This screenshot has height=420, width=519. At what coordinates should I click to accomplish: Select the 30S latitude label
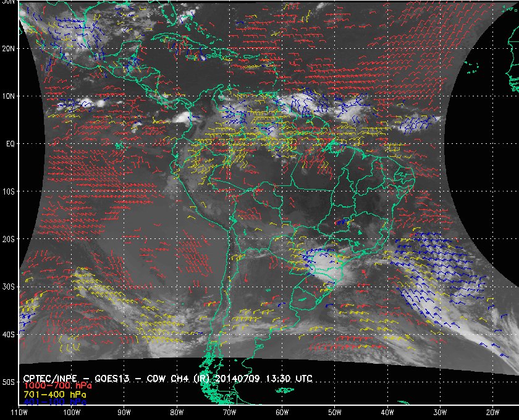pos(8,287)
